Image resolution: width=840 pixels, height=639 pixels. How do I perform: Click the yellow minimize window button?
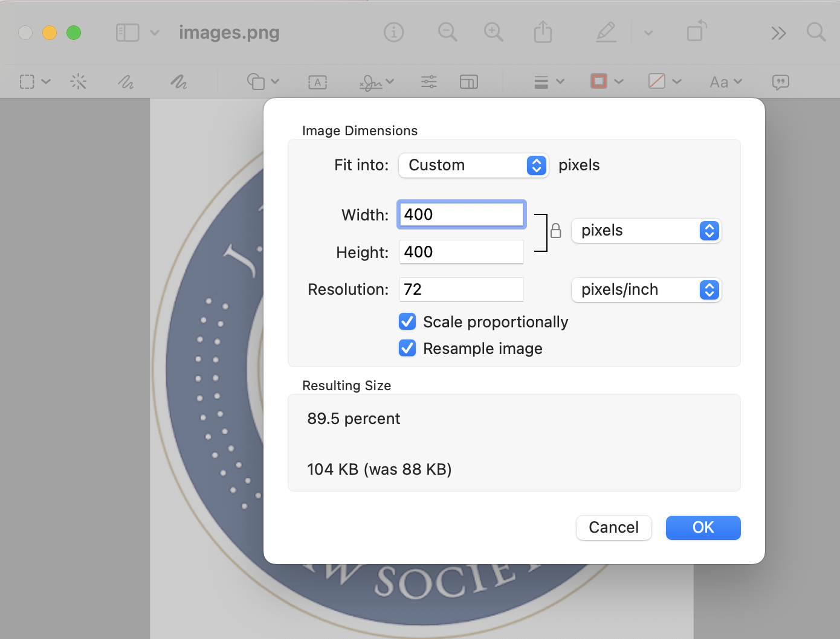50,33
